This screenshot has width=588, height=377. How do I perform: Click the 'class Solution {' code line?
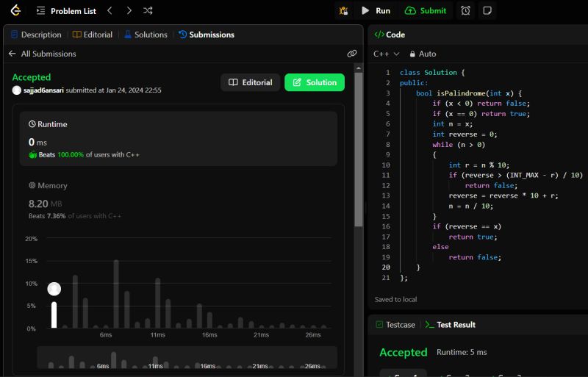(x=432, y=73)
